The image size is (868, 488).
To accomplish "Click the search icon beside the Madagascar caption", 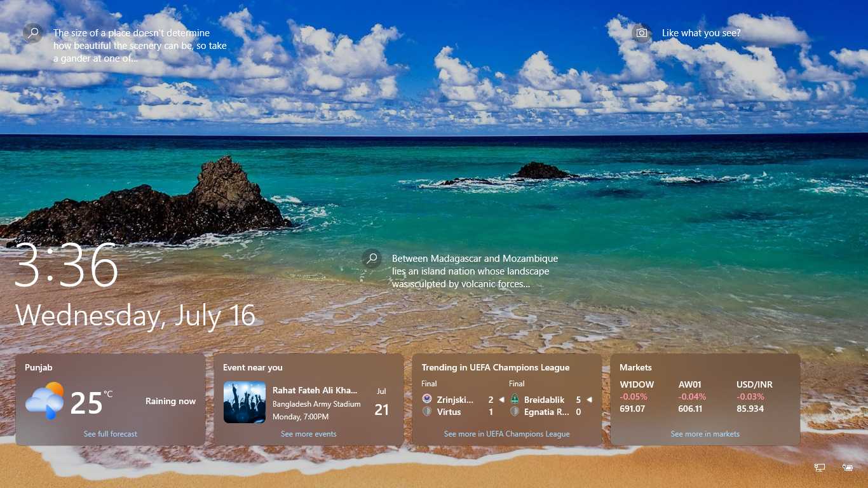I will (372, 259).
